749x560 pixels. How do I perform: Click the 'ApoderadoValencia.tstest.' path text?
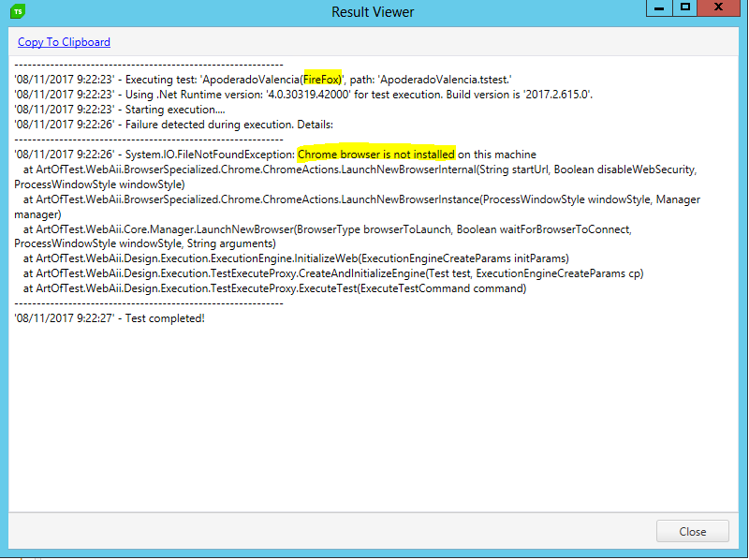pos(446,80)
